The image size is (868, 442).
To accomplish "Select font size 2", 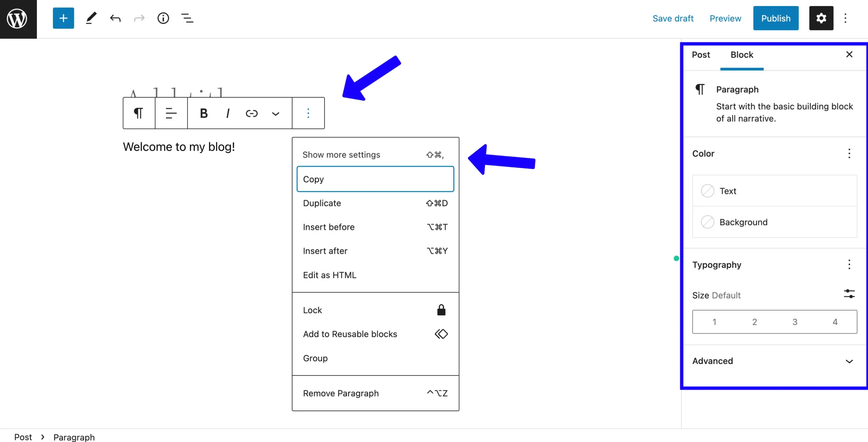I will 754,322.
